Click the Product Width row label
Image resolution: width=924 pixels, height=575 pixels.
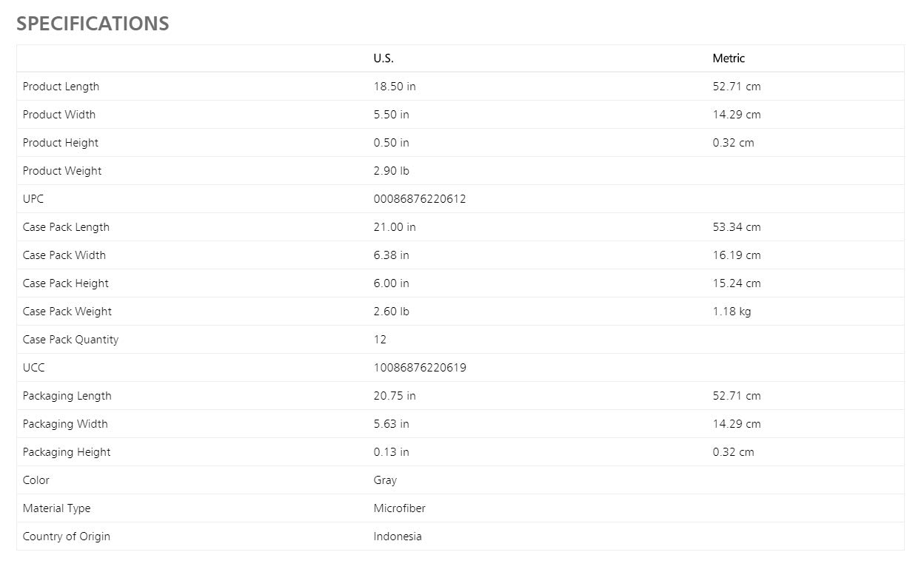[59, 115]
